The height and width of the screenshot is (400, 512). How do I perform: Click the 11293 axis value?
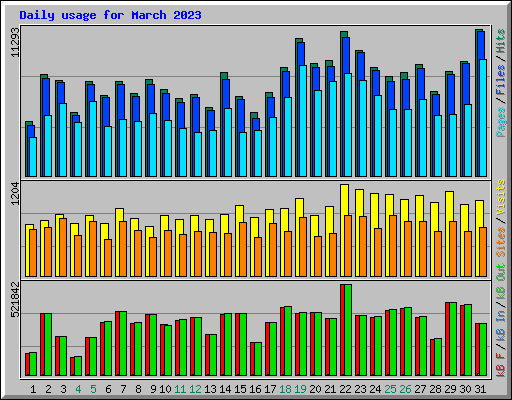15,42
